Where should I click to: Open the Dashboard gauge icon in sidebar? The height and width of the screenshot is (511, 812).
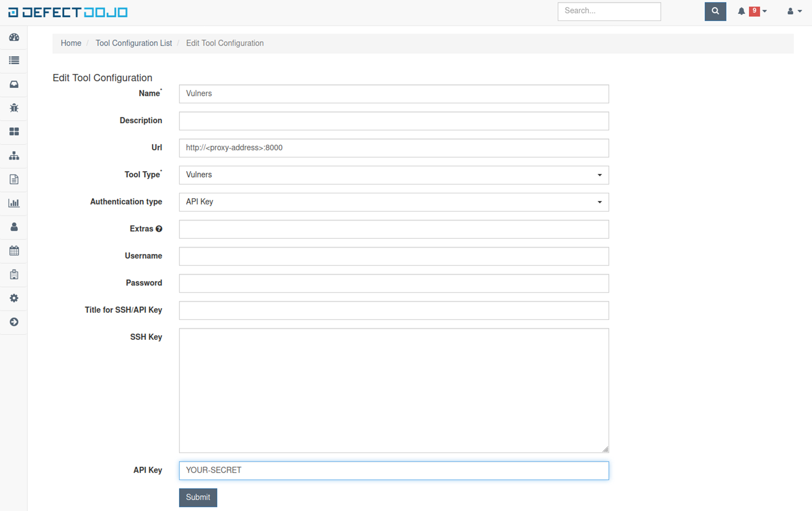click(13, 37)
